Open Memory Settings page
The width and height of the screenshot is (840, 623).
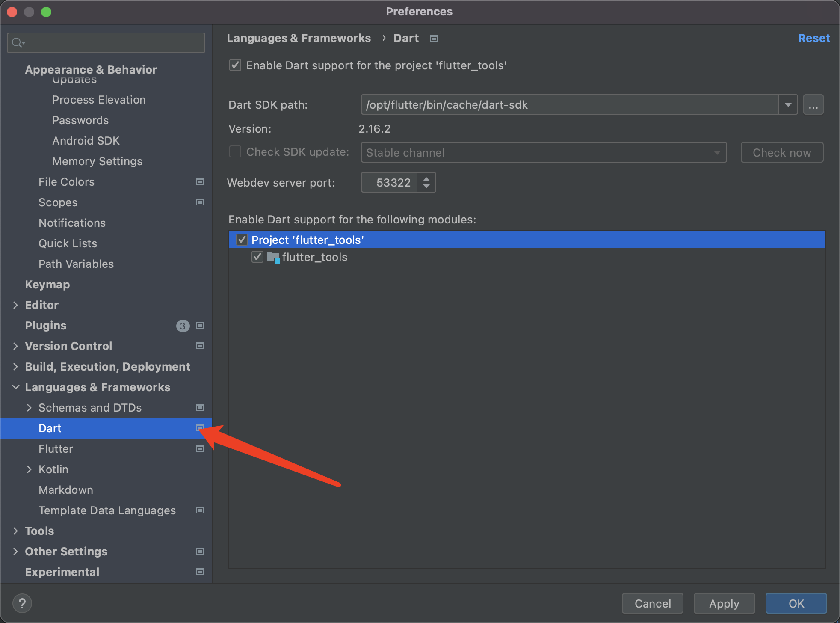point(97,161)
